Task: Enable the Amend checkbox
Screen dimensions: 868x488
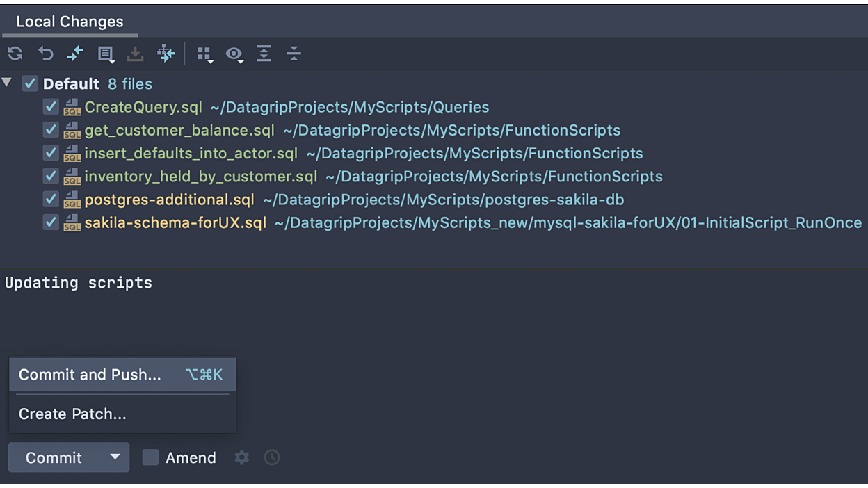Action: [x=150, y=457]
